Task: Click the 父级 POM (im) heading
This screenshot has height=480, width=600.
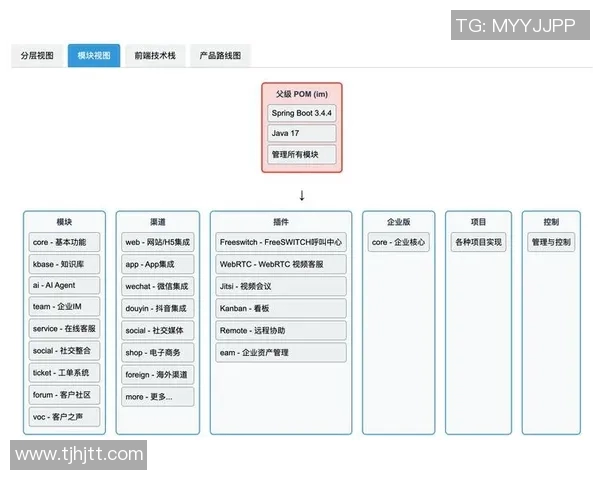Action: point(302,94)
